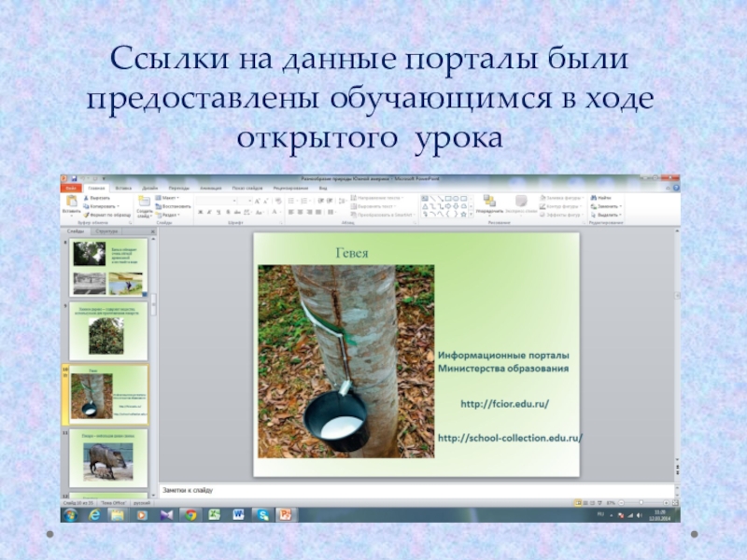Click the Вырезать (Cut) scissors icon

(x=87, y=197)
